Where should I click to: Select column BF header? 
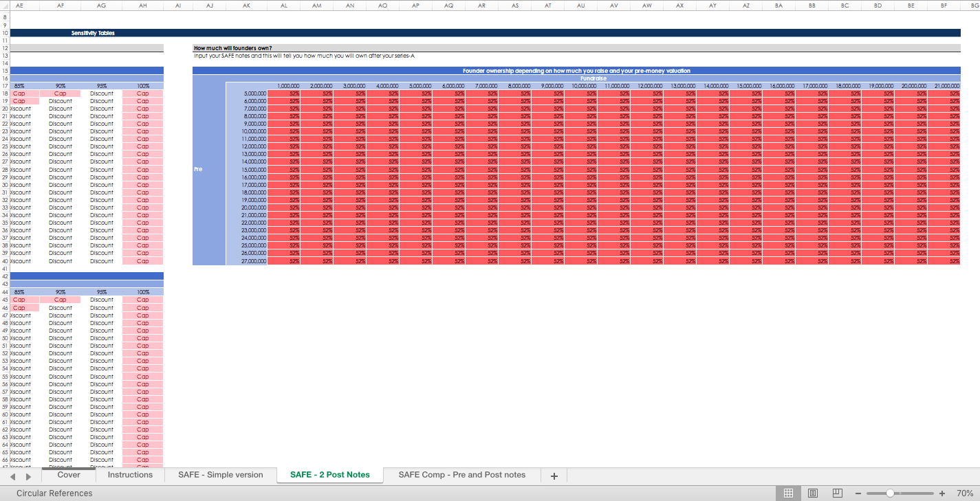coord(944,5)
